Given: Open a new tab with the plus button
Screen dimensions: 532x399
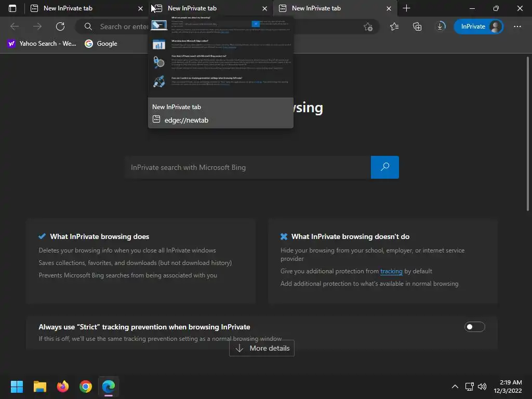Looking at the screenshot, I should [x=406, y=8].
